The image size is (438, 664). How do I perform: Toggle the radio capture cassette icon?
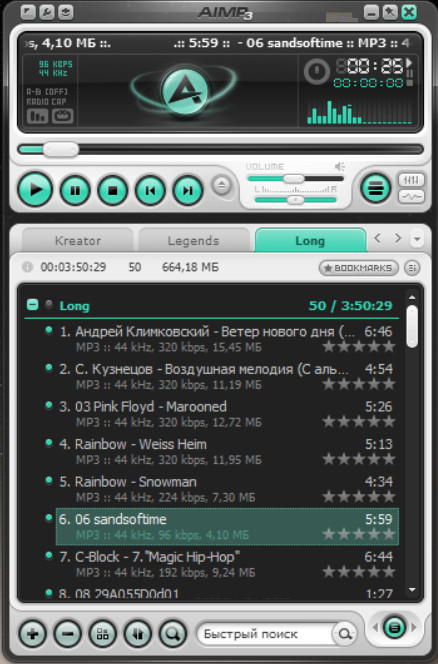[x=63, y=116]
